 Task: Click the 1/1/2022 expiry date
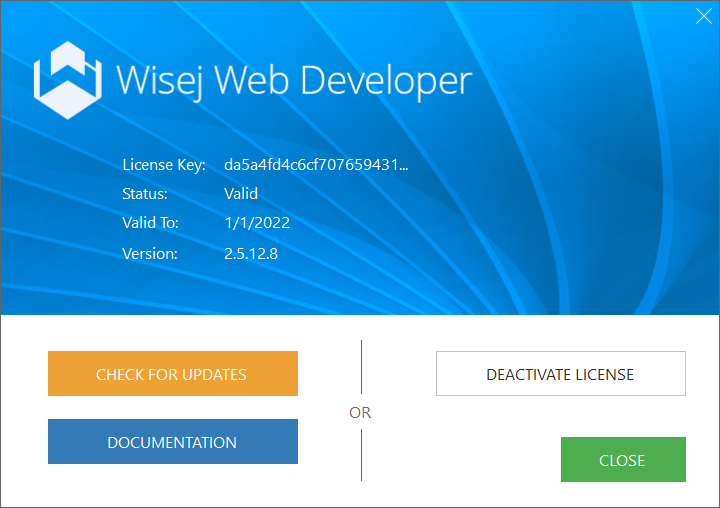coord(257,223)
